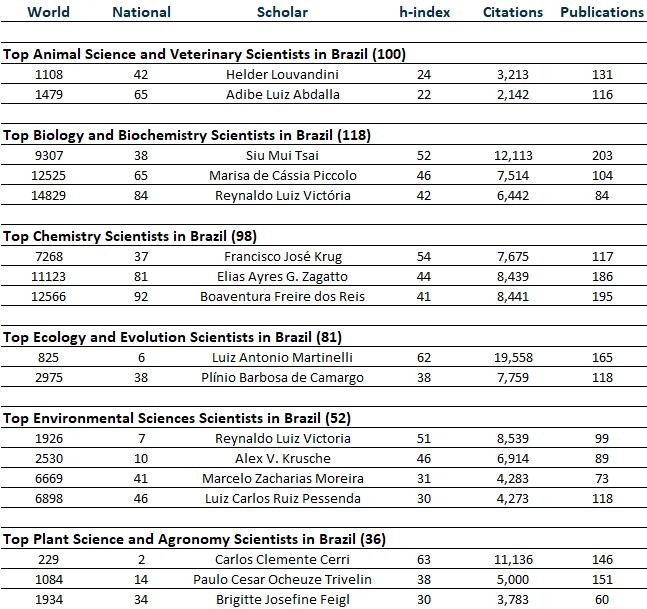Click scholar name Paulo Cesar Ocheuze Trivelin

pyautogui.click(x=282, y=579)
